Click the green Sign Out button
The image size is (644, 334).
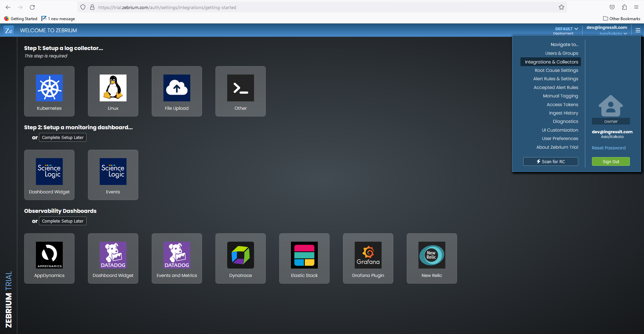click(x=611, y=161)
